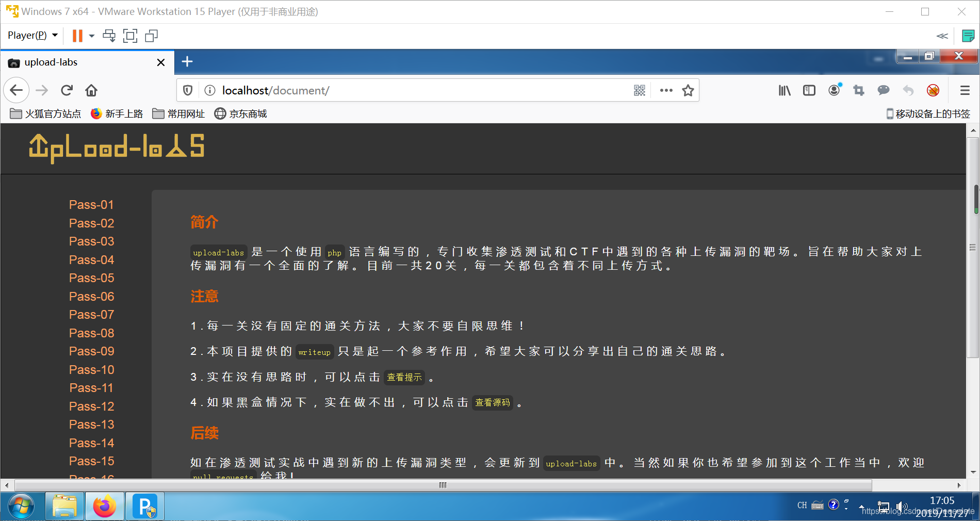Open the page actions three-dot menu
Viewport: 980px width, 521px height.
(666, 90)
